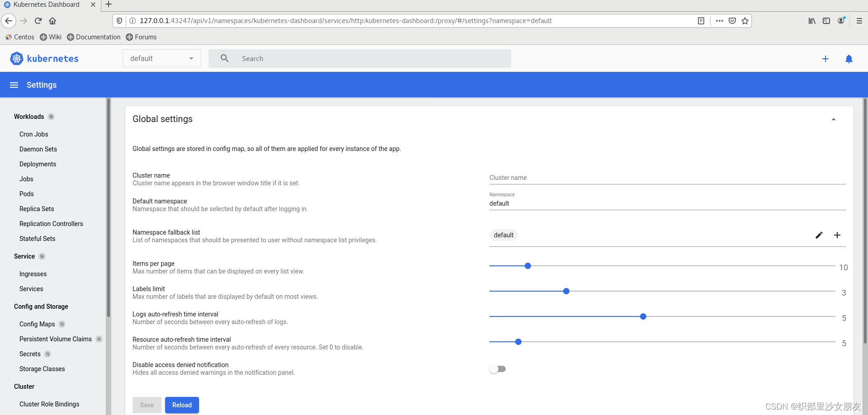The image size is (868, 415).
Task: Collapse the Global settings panel
Action: click(834, 119)
